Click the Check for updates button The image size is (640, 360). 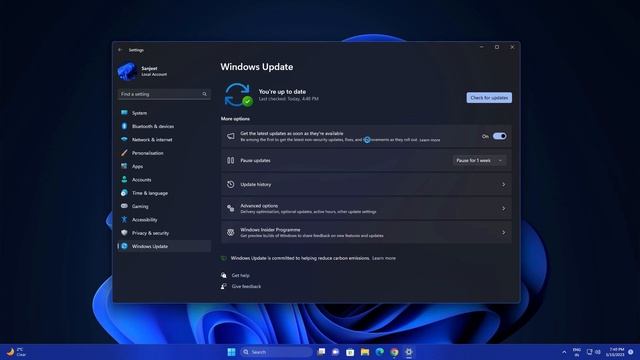tap(489, 98)
